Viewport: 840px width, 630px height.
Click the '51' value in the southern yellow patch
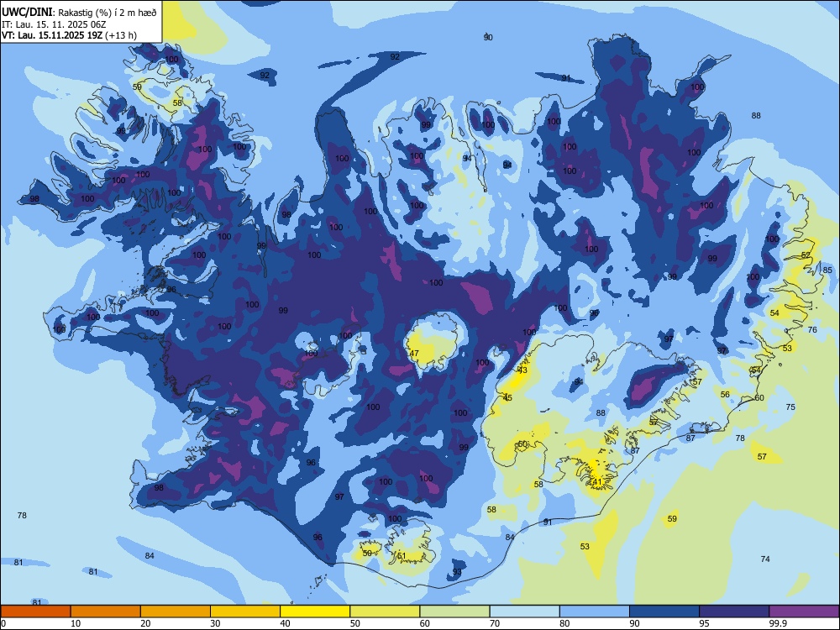(x=402, y=556)
